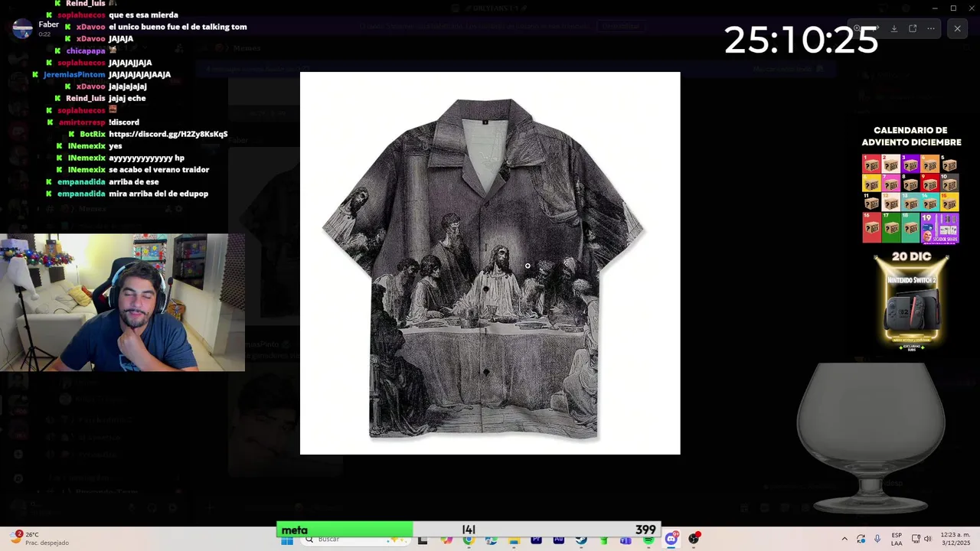Click the zoom magnifier icon in image viewer toolbar
980x551 pixels.
[857, 28]
